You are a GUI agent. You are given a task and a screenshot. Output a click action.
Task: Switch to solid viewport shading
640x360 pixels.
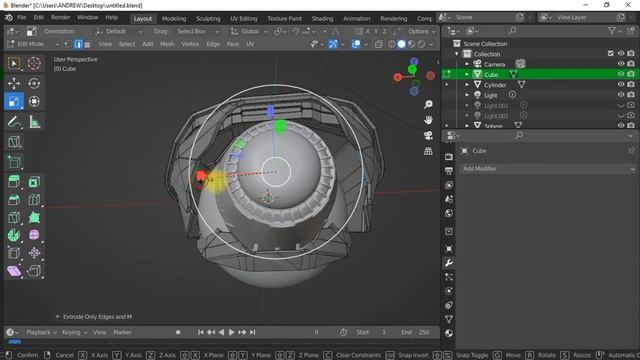pos(402,44)
